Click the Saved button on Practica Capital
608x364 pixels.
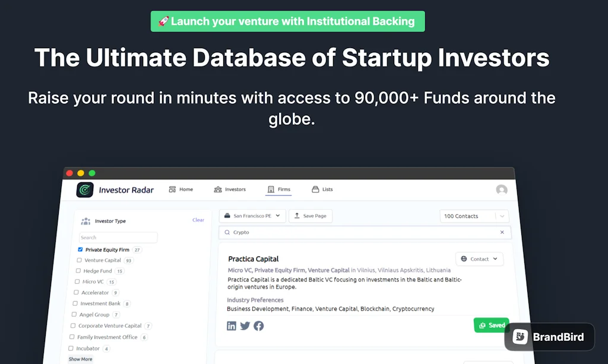pos(491,325)
